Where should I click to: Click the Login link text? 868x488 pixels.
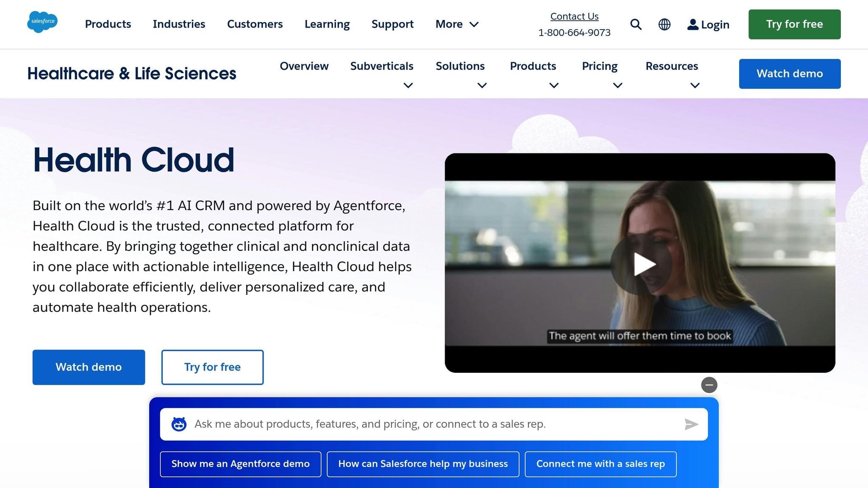tap(715, 25)
